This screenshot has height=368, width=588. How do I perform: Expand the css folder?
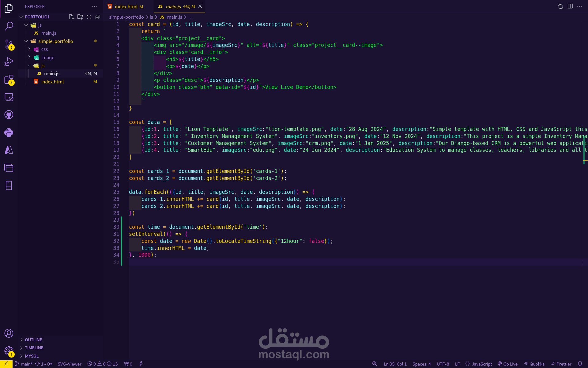[44, 49]
